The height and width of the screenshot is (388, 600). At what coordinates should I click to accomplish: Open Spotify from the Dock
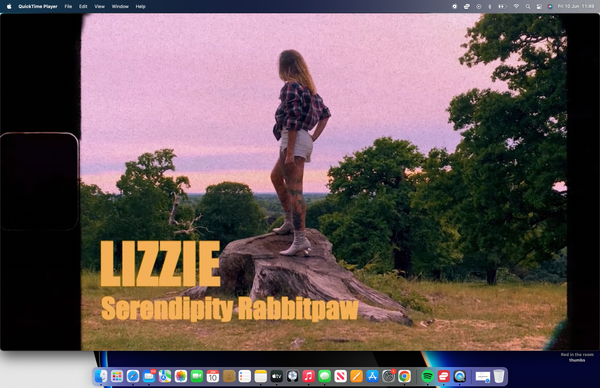tap(427, 377)
